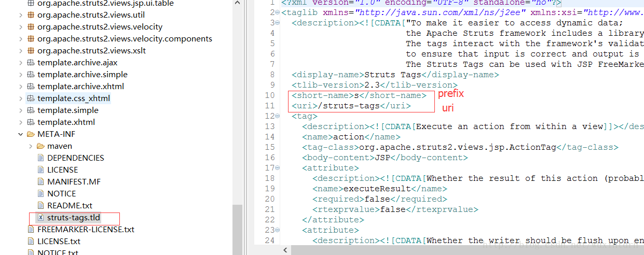This screenshot has height=255, width=644.
Task: Click the tlib-version 2.3 line
Action: 374,85
